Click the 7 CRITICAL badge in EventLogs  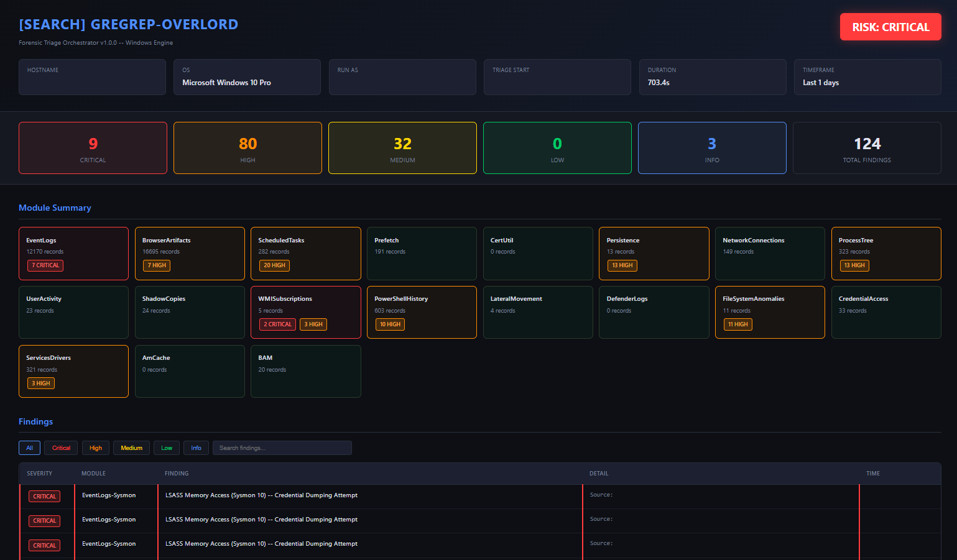coord(45,265)
